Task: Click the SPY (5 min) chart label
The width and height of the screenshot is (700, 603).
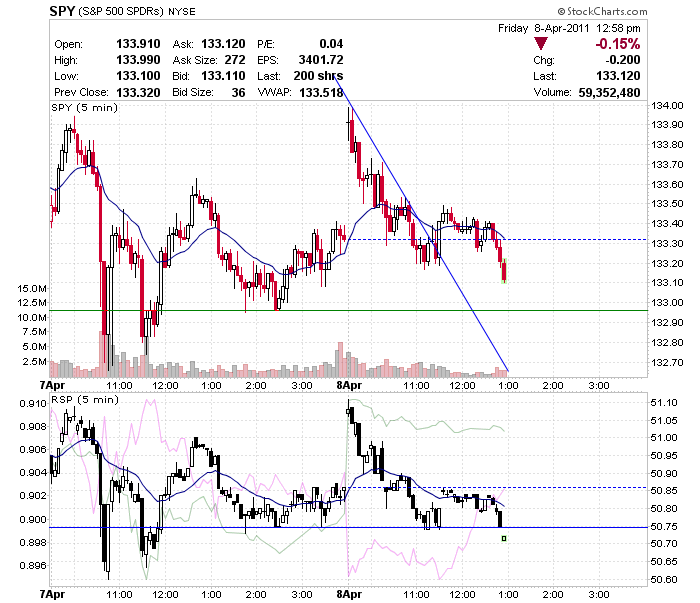Action: [x=84, y=108]
